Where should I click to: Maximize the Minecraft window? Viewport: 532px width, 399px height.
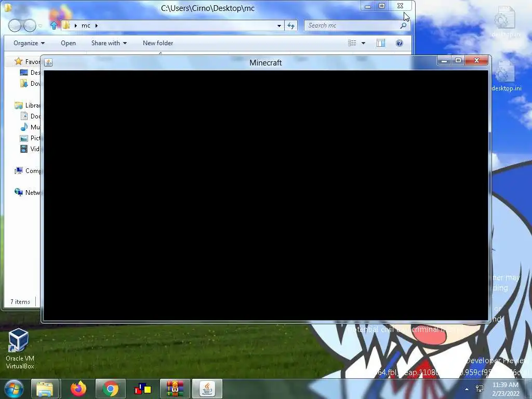tap(458, 61)
